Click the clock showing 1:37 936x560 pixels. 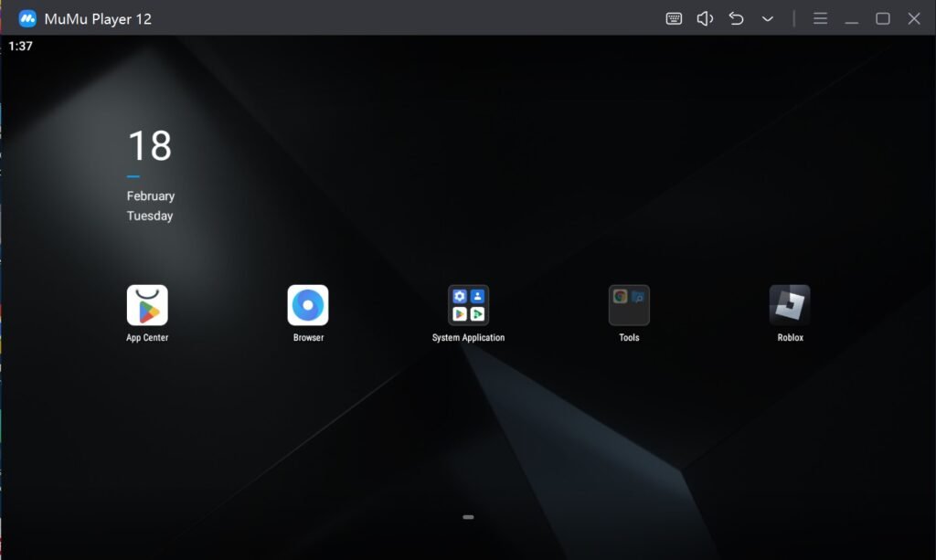click(20, 45)
